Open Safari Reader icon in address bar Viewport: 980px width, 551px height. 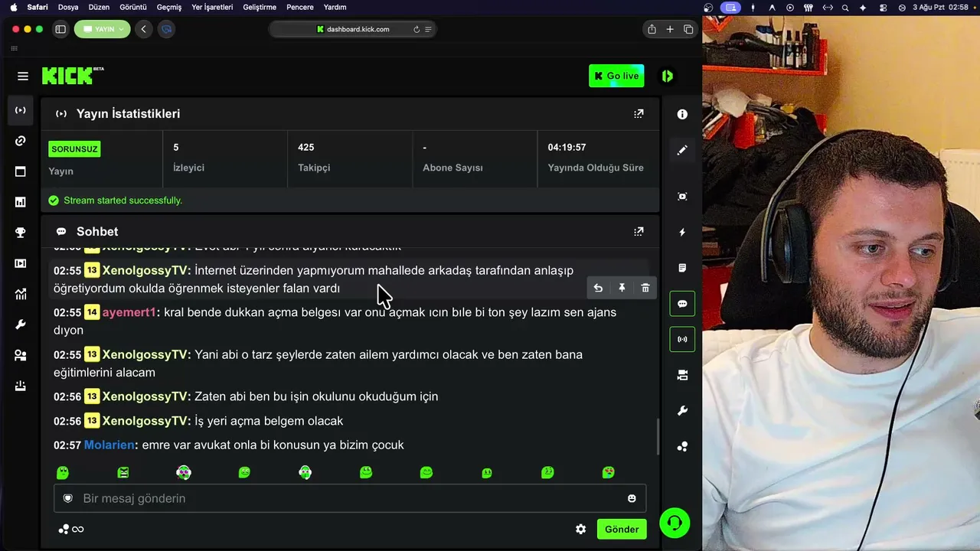pyautogui.click(x=428, y=29)
